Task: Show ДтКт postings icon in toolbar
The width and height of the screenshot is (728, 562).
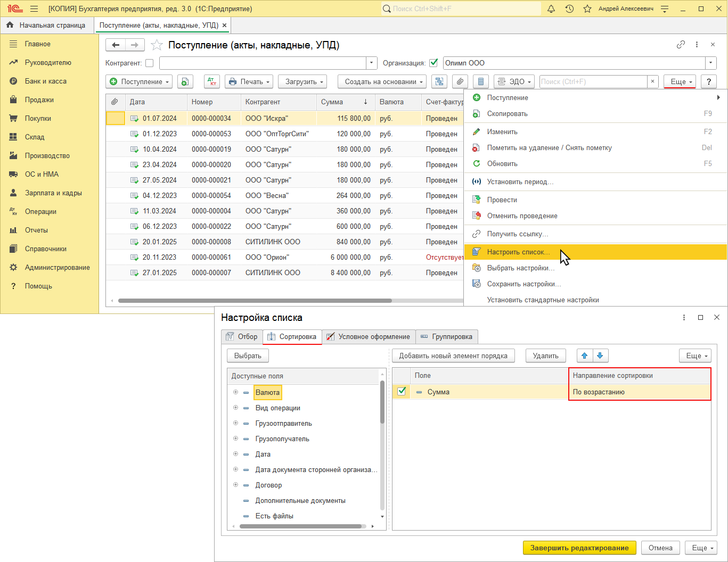Action: (212, 81)
